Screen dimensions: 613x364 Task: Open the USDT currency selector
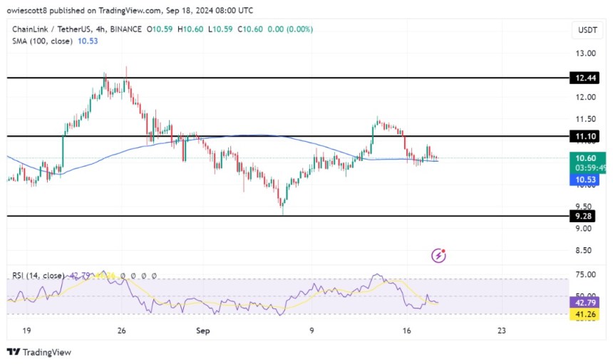pyautogui.click(x=588, y=29)
